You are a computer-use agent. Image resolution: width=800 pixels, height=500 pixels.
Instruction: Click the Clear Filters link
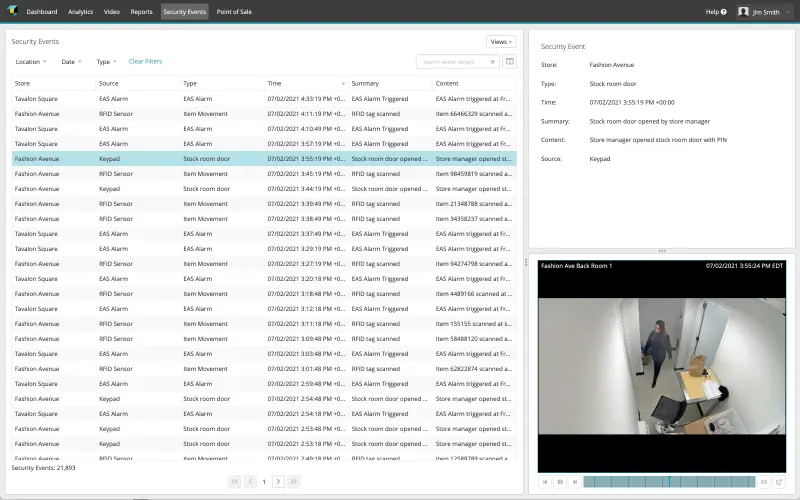click(145, 61)
